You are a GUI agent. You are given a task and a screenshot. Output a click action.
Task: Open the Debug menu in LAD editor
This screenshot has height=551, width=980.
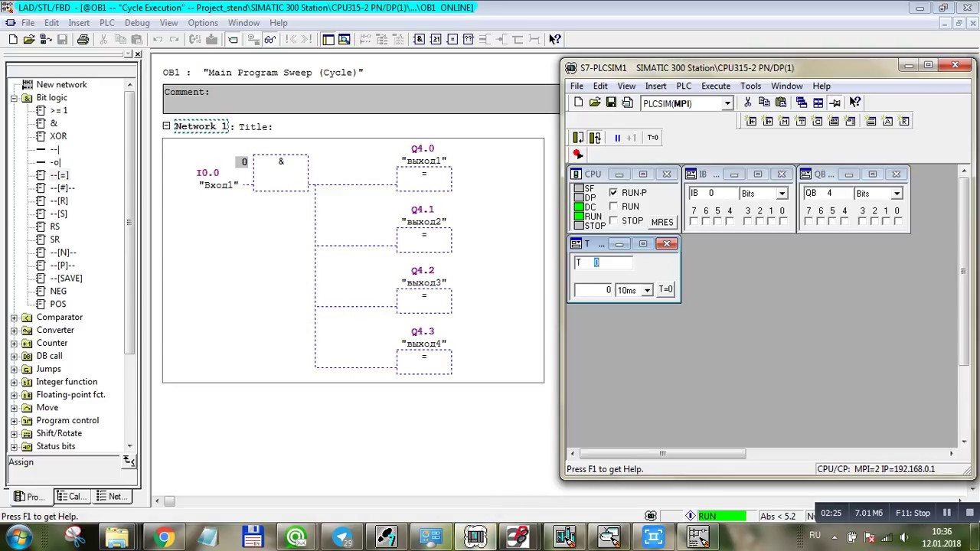137,23
